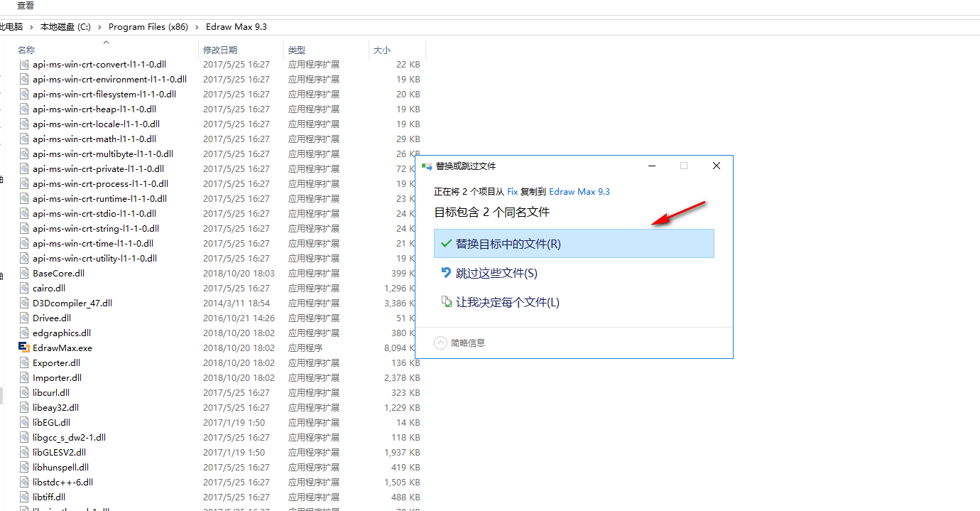Open the Program Files (x86) breadcrumb
The width and height of the screenshot is (980, 511).
(148, 27)
